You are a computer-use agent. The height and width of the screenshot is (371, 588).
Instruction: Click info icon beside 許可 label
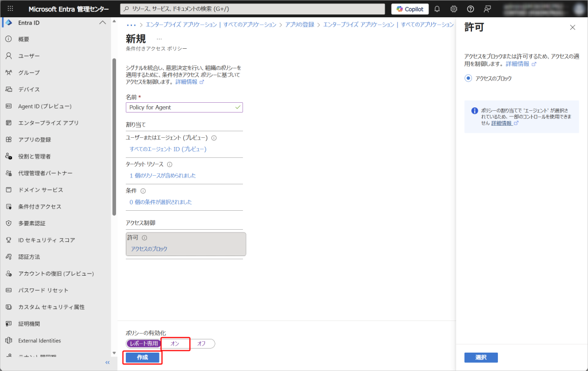pyautogui.click(x=145, y=238)
